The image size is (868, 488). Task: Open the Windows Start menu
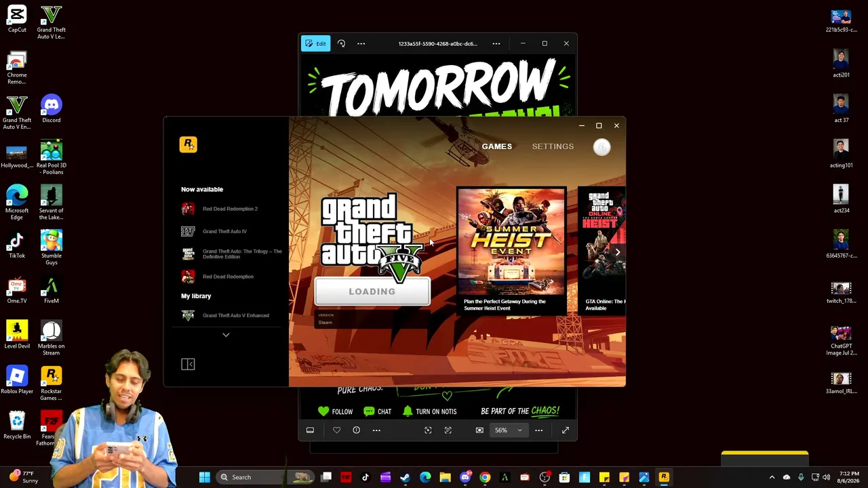tap(204, 477)
